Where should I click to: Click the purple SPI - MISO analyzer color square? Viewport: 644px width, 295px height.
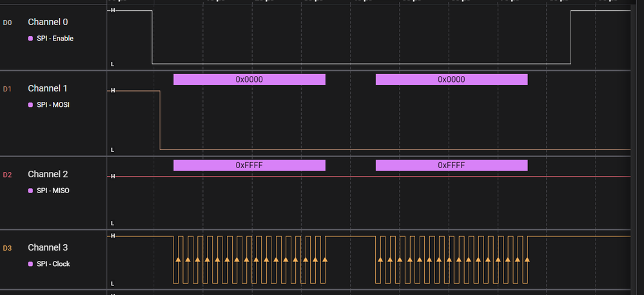[x=30, y=191]
